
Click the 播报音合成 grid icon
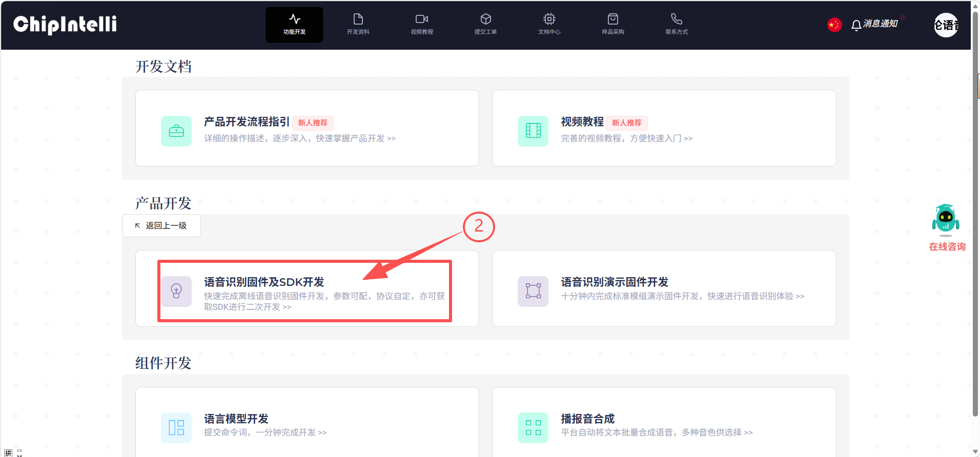coord(533,427)
